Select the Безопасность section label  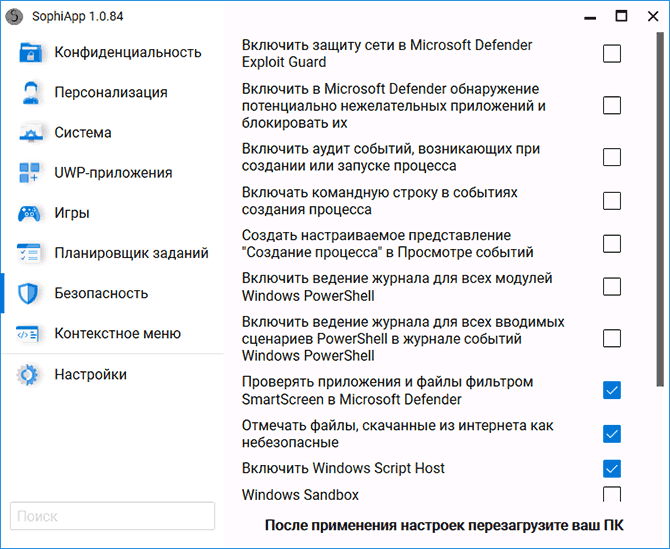pos(101,293)
